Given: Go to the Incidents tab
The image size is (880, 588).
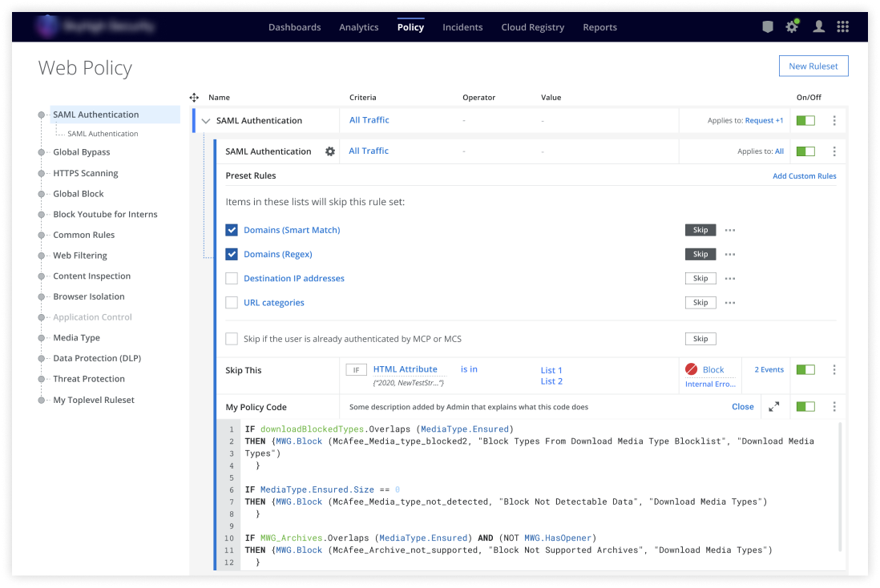Looking at the screenshot, I should (x=462, y=27).
